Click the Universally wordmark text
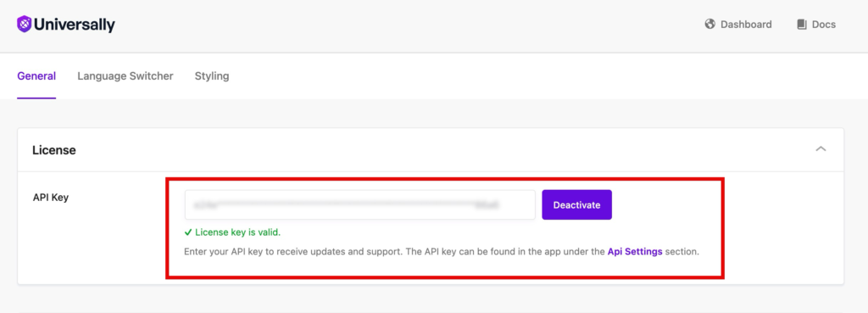 (75, 25)
